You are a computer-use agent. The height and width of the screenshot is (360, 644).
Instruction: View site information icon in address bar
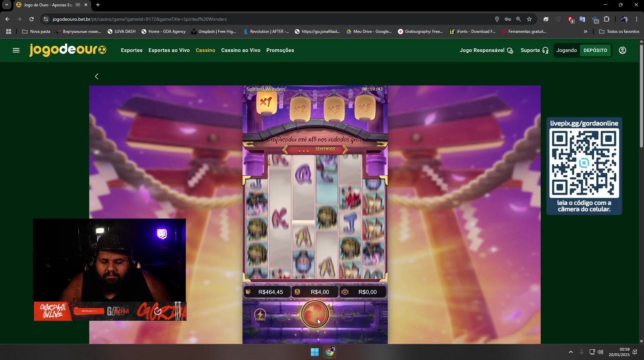46,19
